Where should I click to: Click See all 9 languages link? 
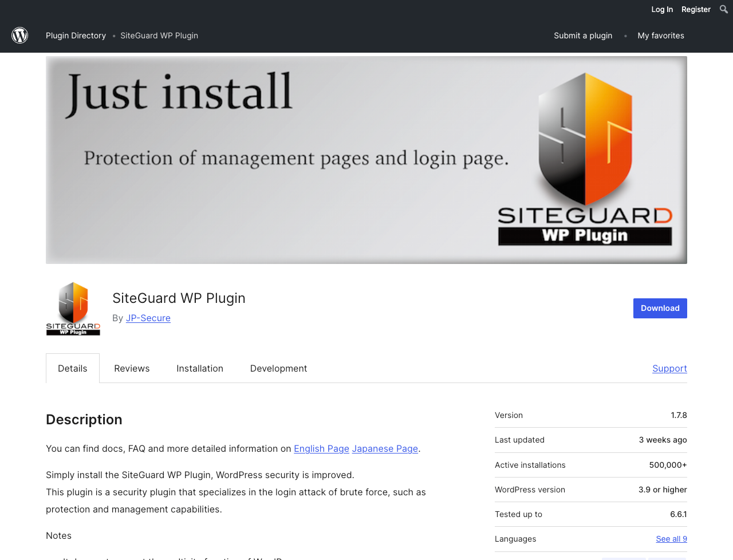671,539
